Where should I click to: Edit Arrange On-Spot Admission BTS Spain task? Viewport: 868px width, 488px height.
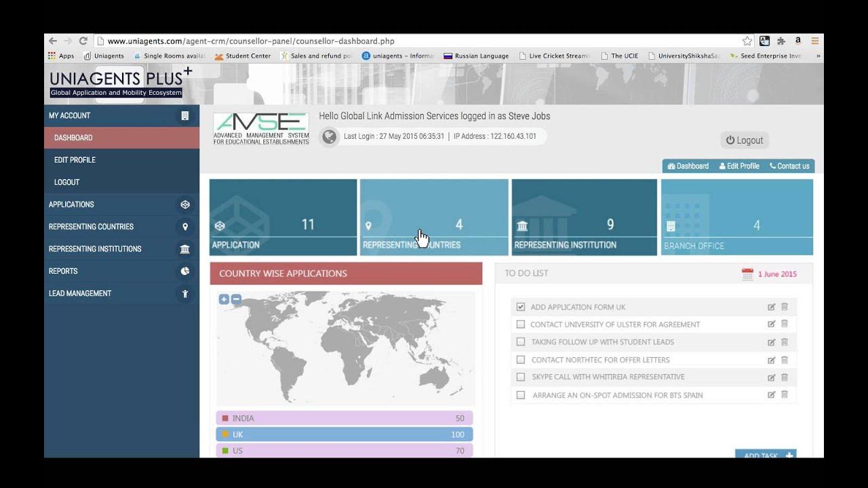click(771, 394)
